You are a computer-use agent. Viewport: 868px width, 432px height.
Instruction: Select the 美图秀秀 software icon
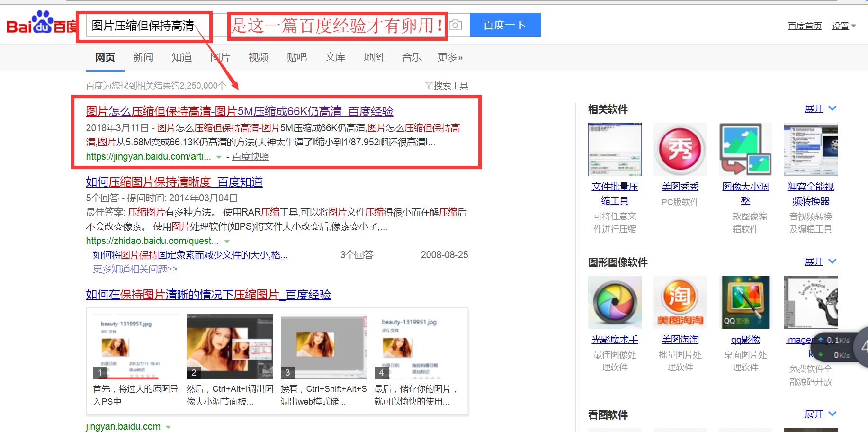click(680, 149)
